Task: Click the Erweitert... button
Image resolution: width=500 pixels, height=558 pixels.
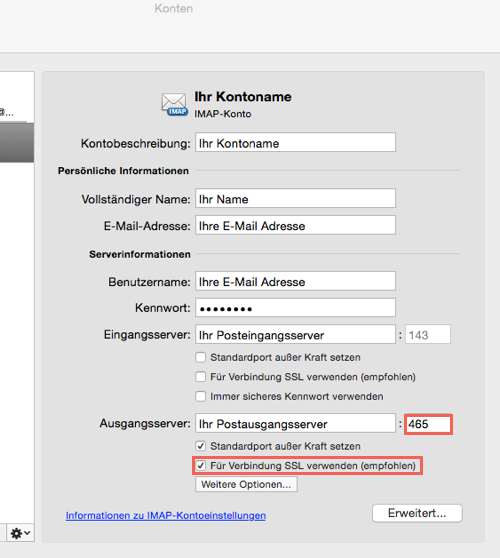Action: [417, 513]
